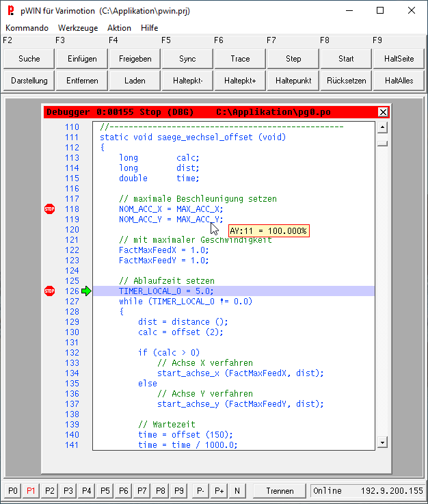Switch to program tab P0
428x504 pixels.
point(12,491)
